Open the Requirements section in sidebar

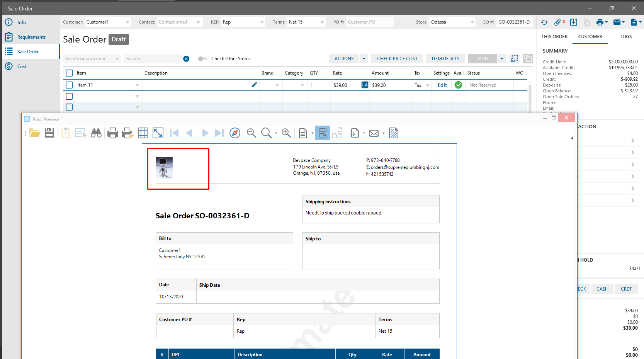[x=31, y=37]
